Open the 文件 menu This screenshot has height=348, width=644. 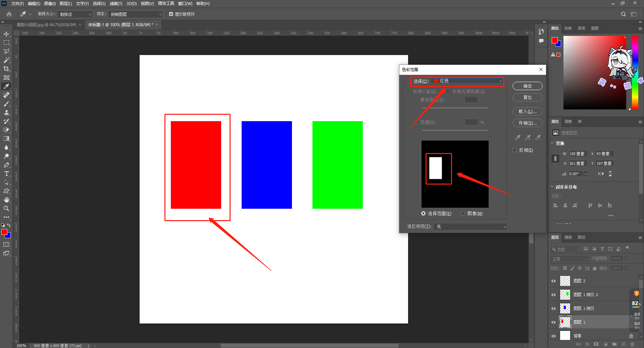pyautogui.click(x=17, y=4)
